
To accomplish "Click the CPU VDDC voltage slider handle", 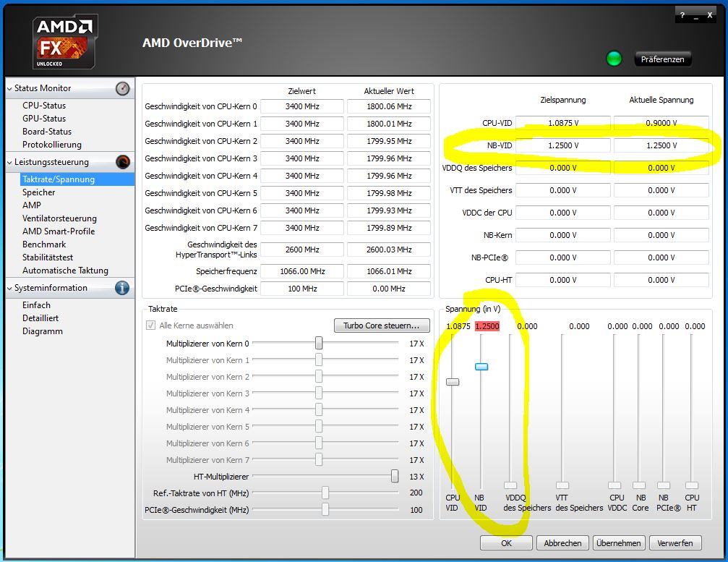I will click(614, 485).
